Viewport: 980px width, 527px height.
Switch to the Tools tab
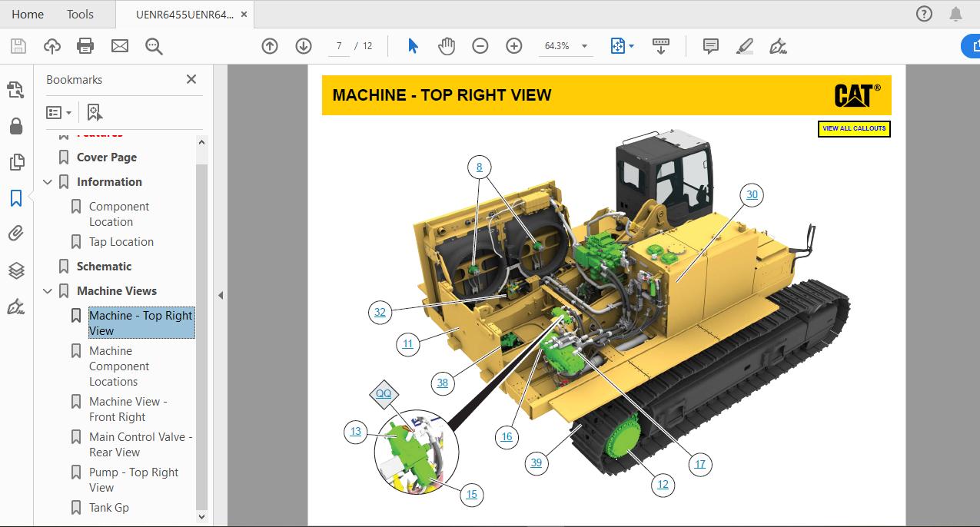pos(79,14)
